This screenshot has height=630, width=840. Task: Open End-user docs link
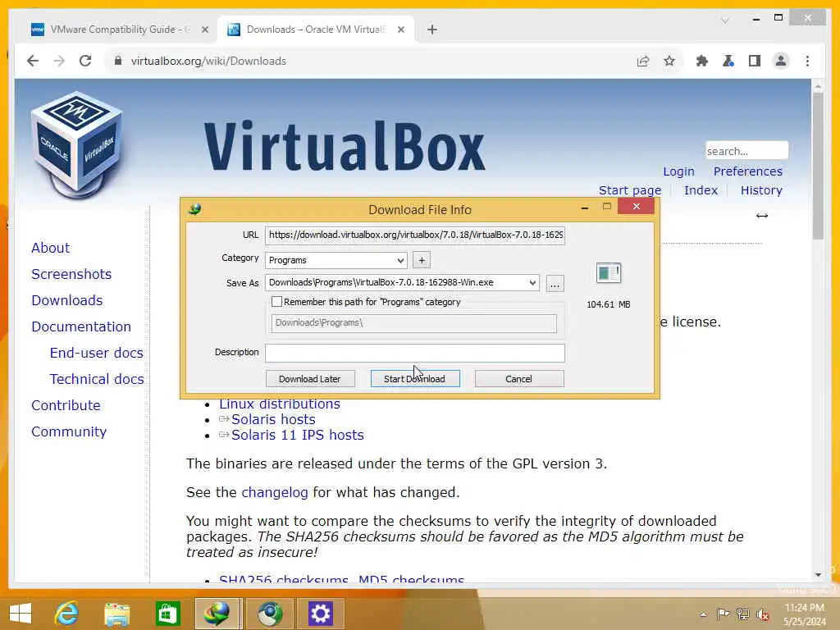click(97, 353)
